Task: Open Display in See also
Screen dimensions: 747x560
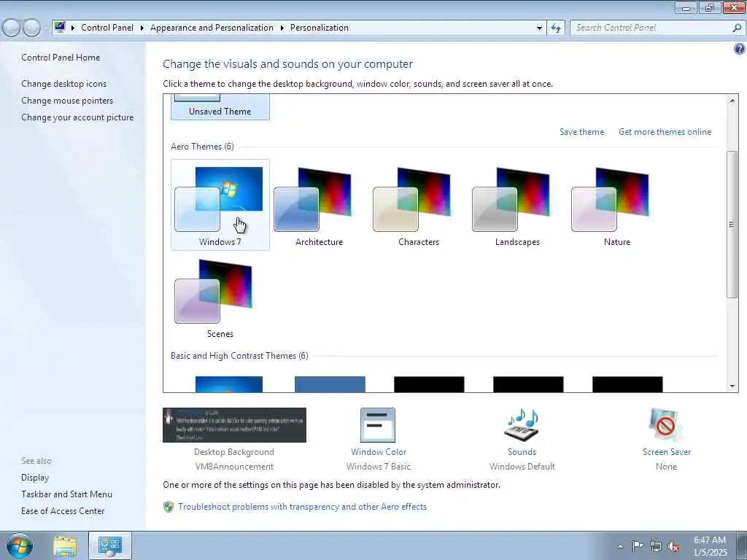Action: pos(35,477)
